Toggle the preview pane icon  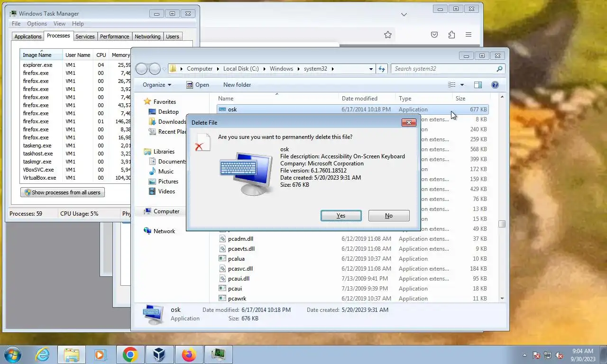[x=478, y=85]
